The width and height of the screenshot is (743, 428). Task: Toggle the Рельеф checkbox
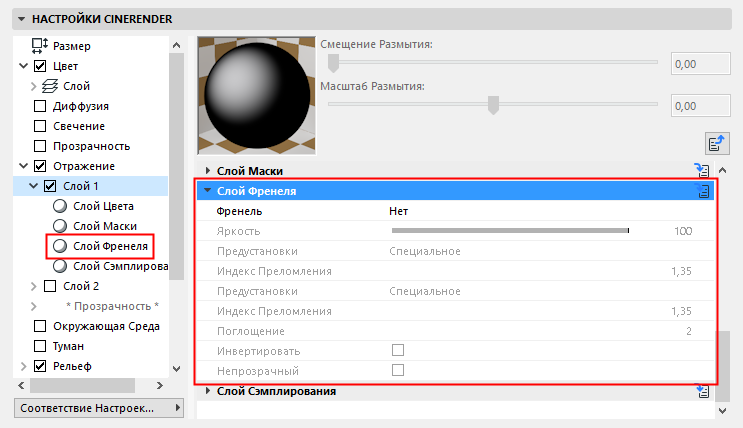point(40,366)
